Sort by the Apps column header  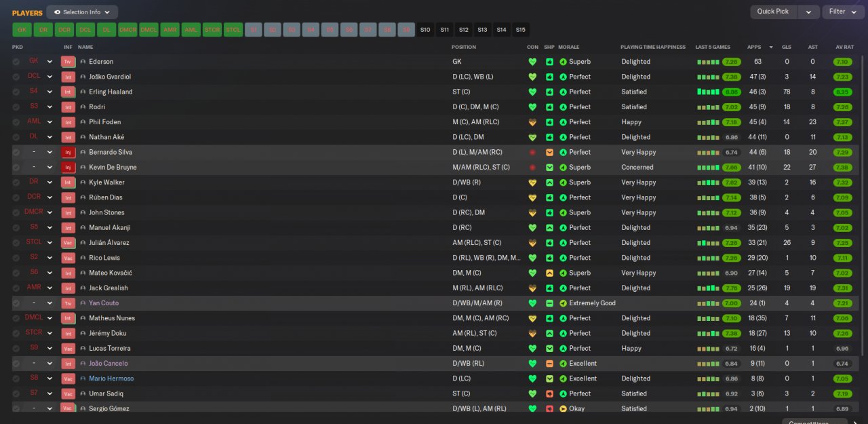(x=754, y=47)
